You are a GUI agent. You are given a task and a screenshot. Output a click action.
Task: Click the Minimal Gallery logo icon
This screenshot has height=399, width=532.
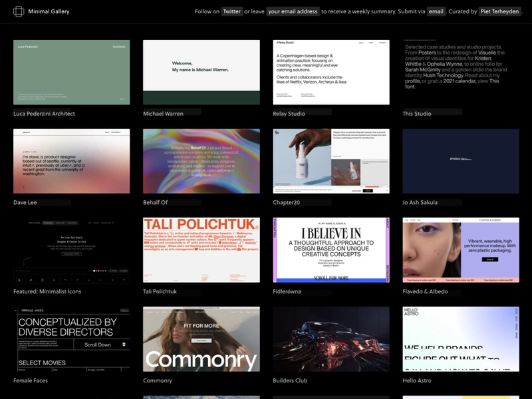click(19, 11)
